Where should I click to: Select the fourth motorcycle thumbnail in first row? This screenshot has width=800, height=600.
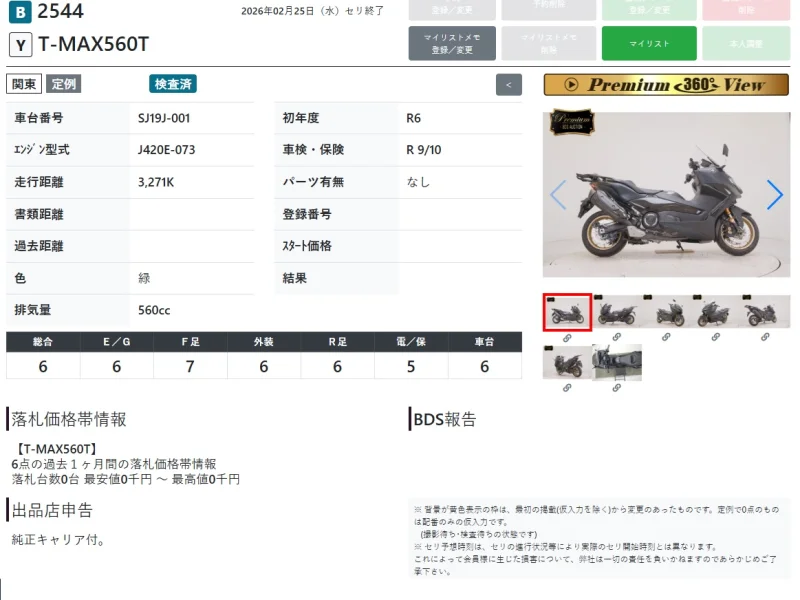click(716, 312)
